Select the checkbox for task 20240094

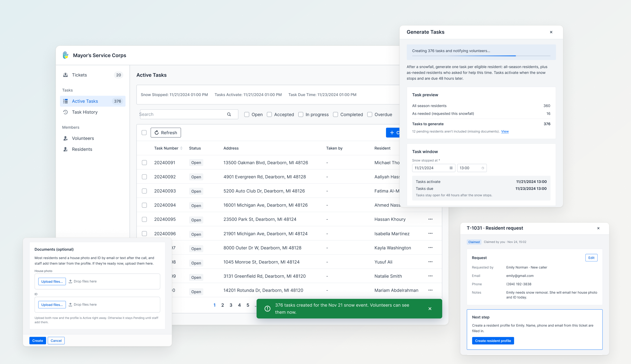(144, 205)
